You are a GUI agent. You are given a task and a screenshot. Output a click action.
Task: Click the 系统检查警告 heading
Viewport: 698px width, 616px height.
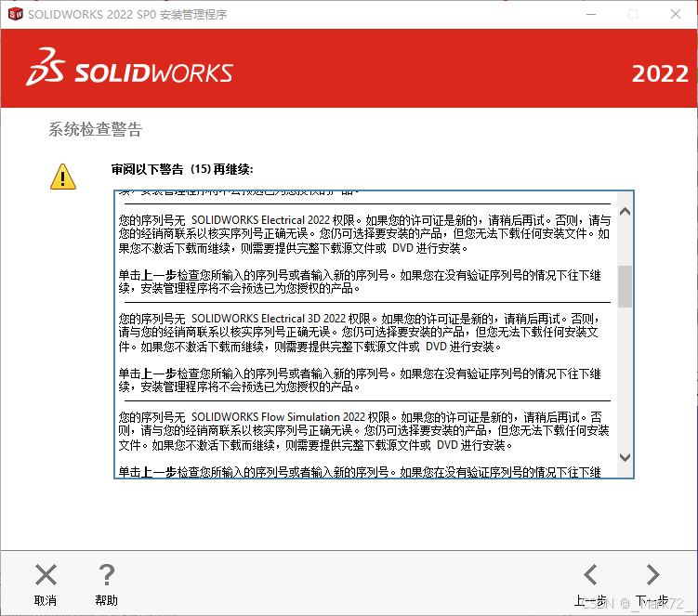[x=95, y=129]
